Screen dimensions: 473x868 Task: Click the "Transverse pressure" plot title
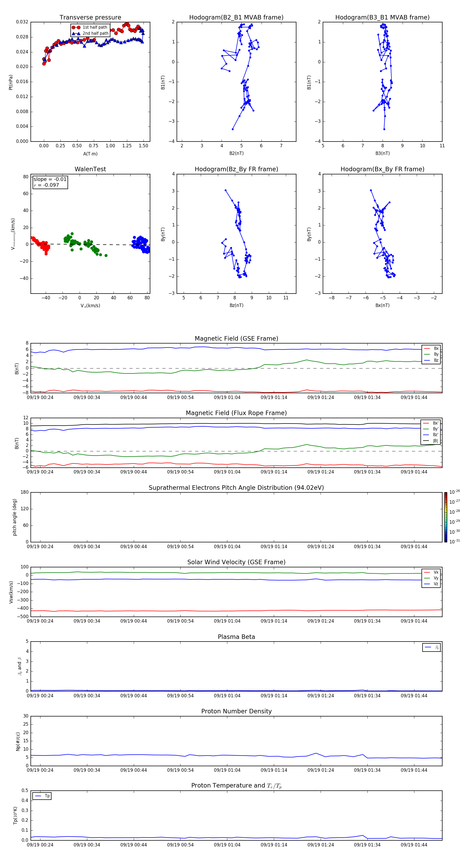pos(90,18)
